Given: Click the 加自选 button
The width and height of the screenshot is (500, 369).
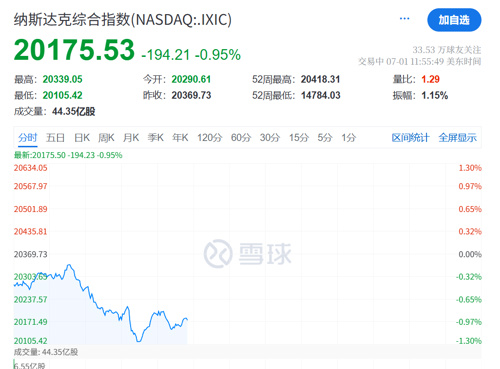Looking at the screenshot, I should 454,20.
